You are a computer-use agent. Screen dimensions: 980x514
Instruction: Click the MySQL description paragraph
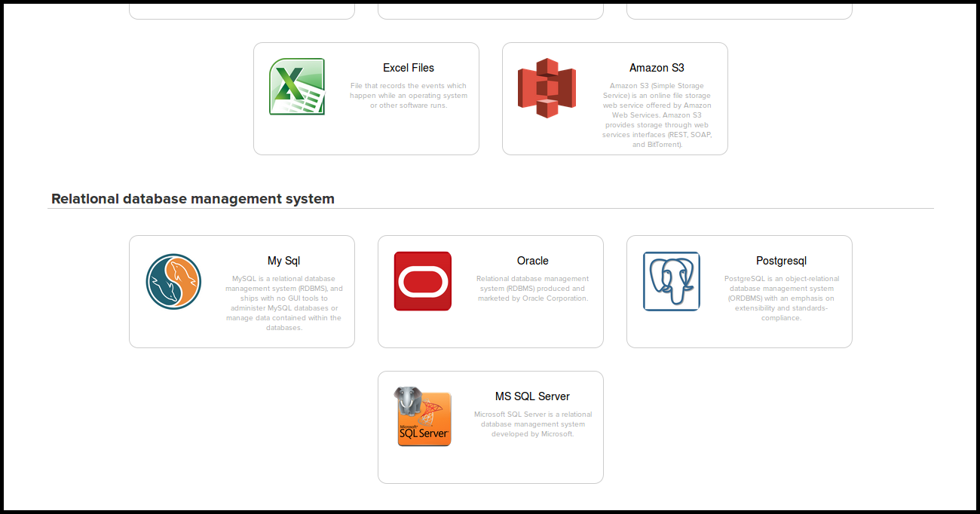[284, 303]
